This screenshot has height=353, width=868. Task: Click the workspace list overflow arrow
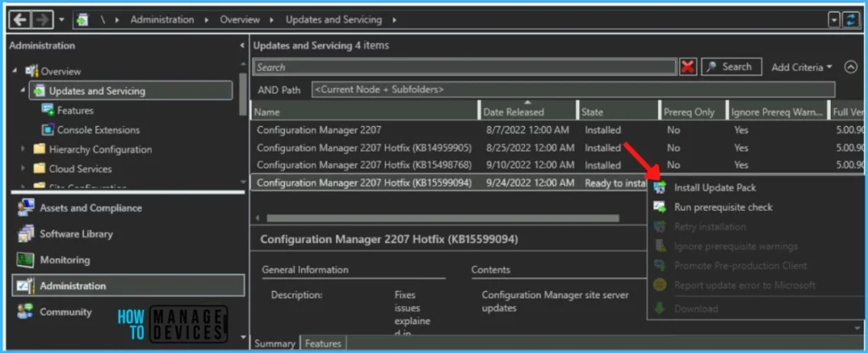[x=242, y=336]
